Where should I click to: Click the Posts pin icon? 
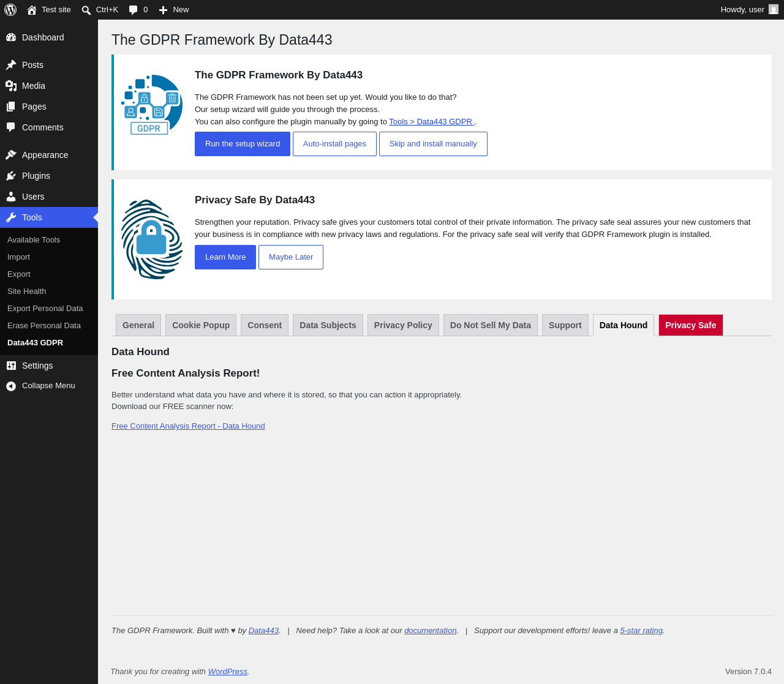pyautogui.click(x=11, y=65)
